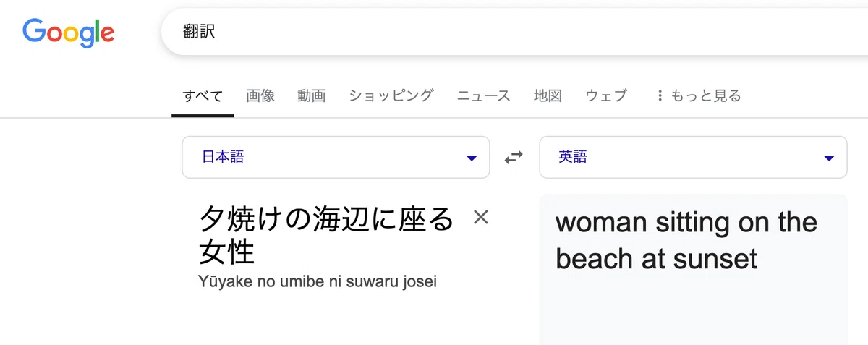
Task: Open the 英語 target language dropdown
Action: coord(693,157)
